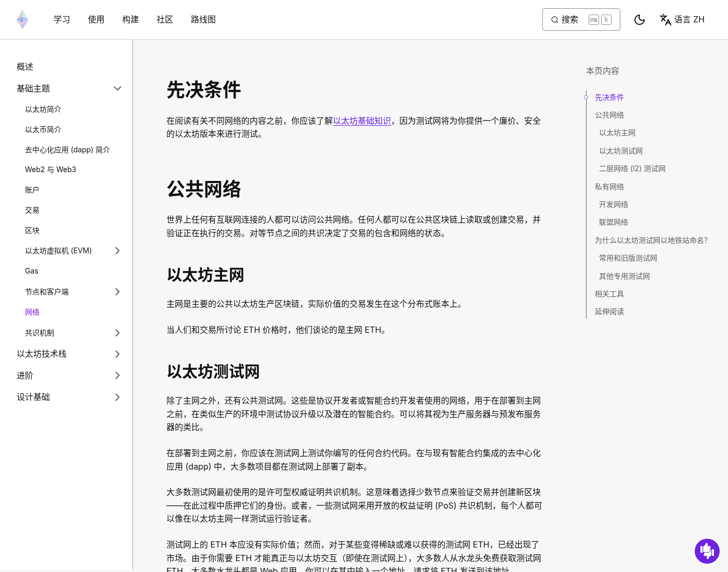Image resolution: width=728 pixels, height=572 pixels.
Task: Expand 设计基础 section chevron
Action: [x=118, y=397]
